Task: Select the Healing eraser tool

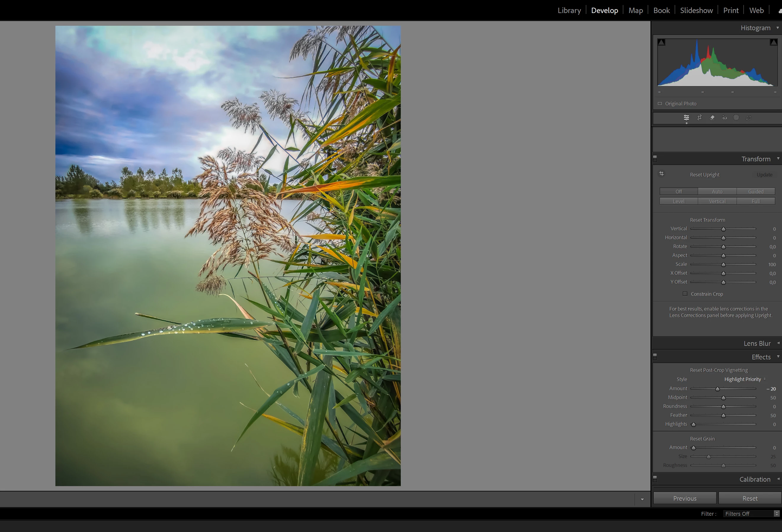Action: pos(712,118)
